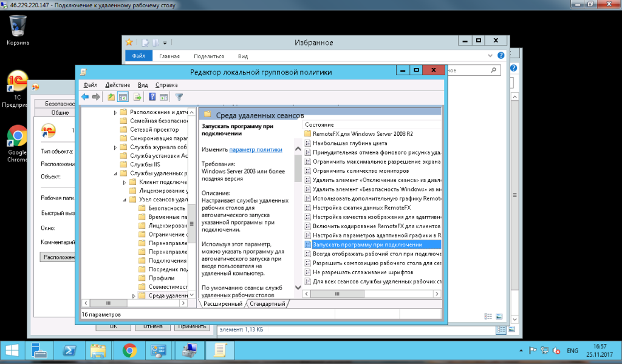Go up one level via folder-arrow icon
The image size is (622, 364).
click(111, 97)
